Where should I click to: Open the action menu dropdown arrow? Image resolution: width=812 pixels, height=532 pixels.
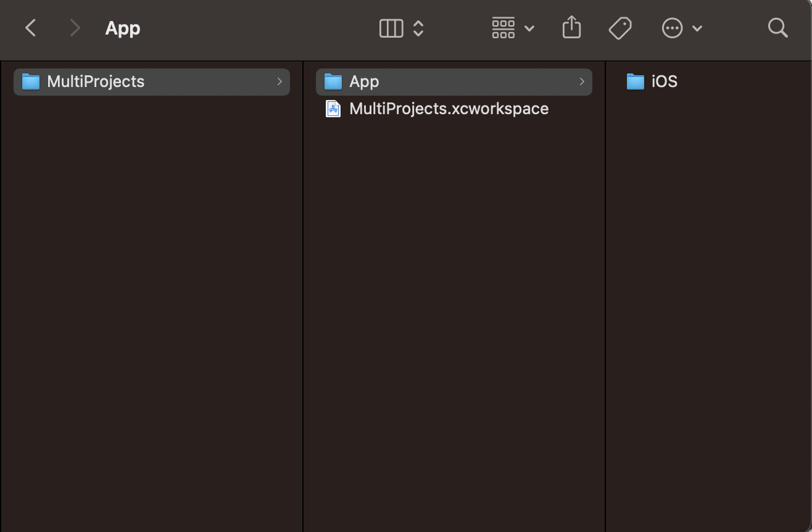tap(697, 28)
